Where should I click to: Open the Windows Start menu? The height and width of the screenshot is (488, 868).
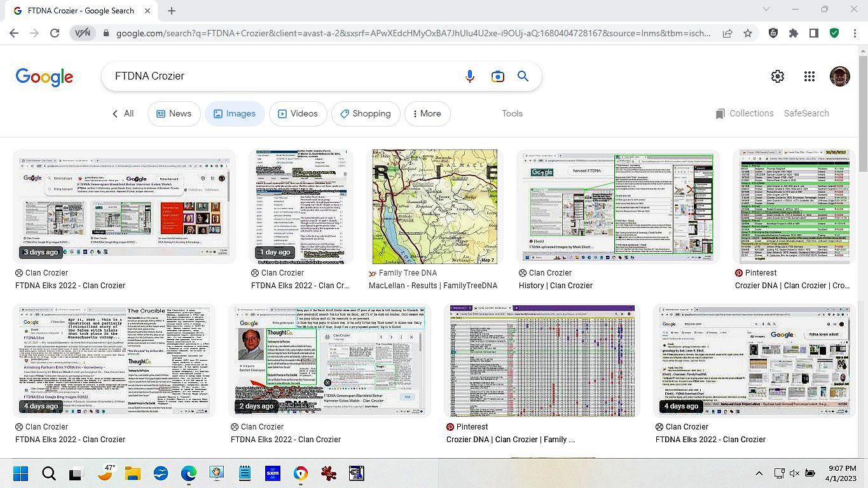[x=20, y=473]
